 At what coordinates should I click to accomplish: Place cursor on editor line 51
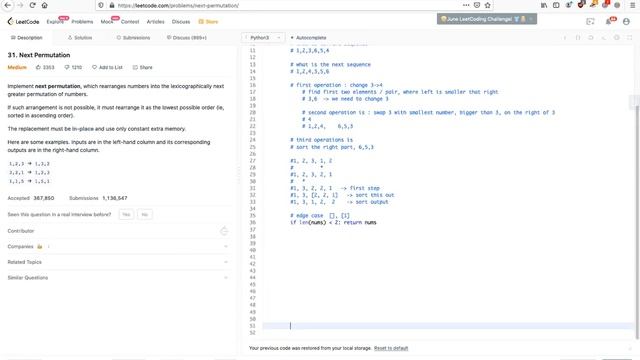pos(448,326)
